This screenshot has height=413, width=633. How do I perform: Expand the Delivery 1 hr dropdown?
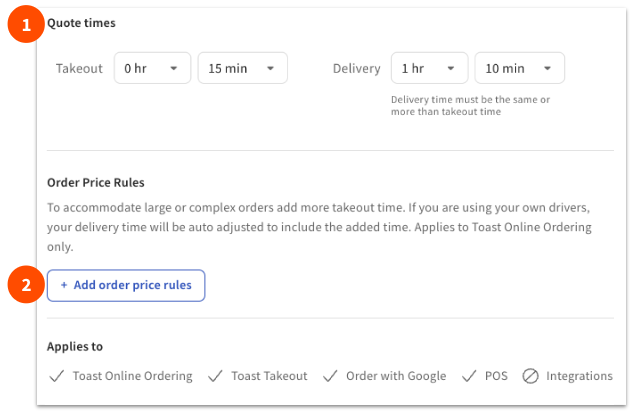pyautogui.click(x=428, y=69)
